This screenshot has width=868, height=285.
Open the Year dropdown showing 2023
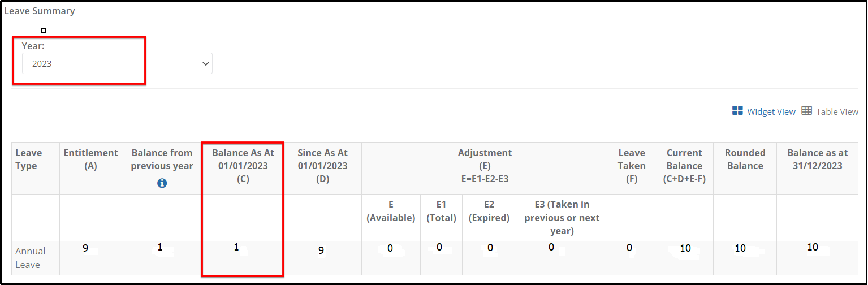(x=117, y=64)
